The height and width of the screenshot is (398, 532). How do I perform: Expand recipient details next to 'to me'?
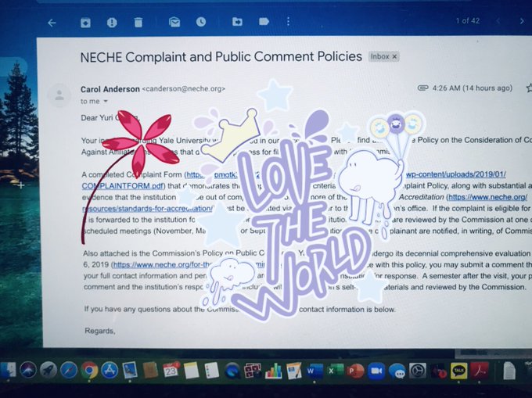[106, 102]
